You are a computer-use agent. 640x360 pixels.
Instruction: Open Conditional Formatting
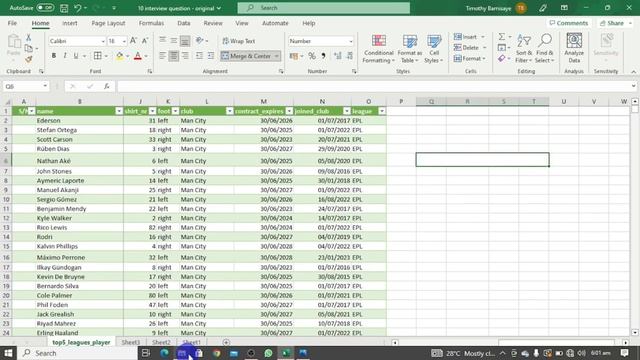point(379,49)
